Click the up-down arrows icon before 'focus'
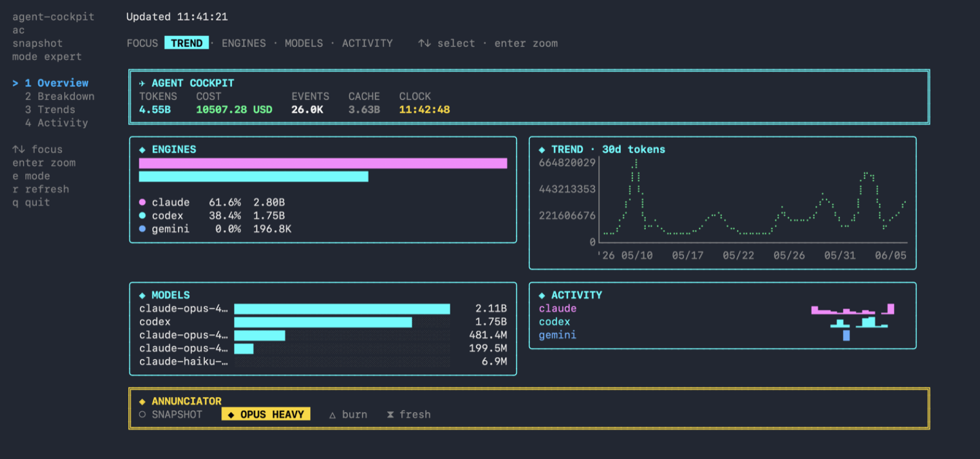Screen dimensions: 980x459 coord(18,149)
